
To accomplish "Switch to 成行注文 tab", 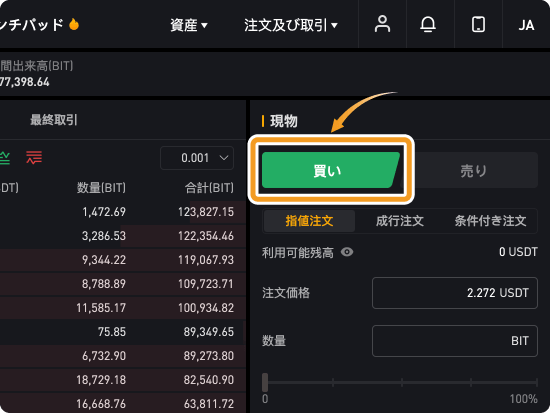I will click(x=400, y=221).
